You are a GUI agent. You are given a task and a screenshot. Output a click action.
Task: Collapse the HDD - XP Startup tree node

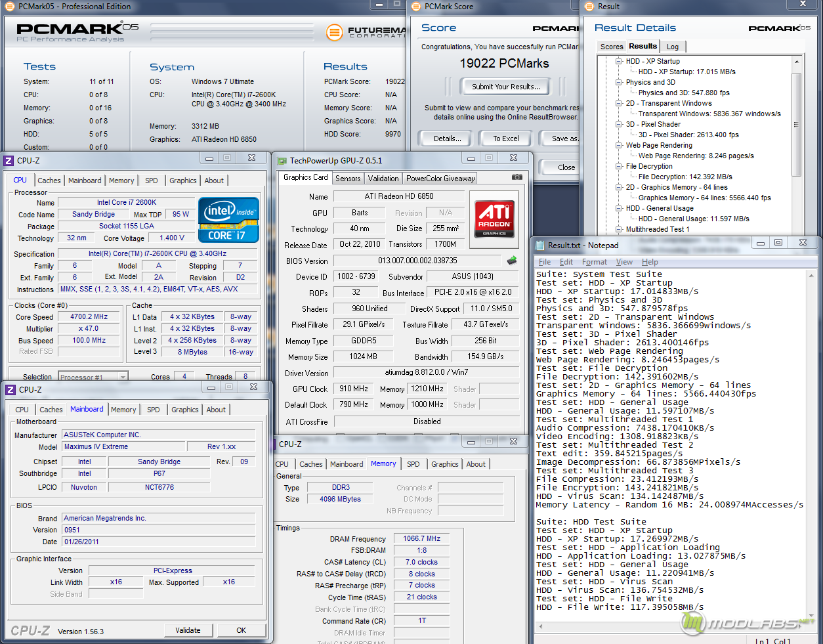click(619, 61)
